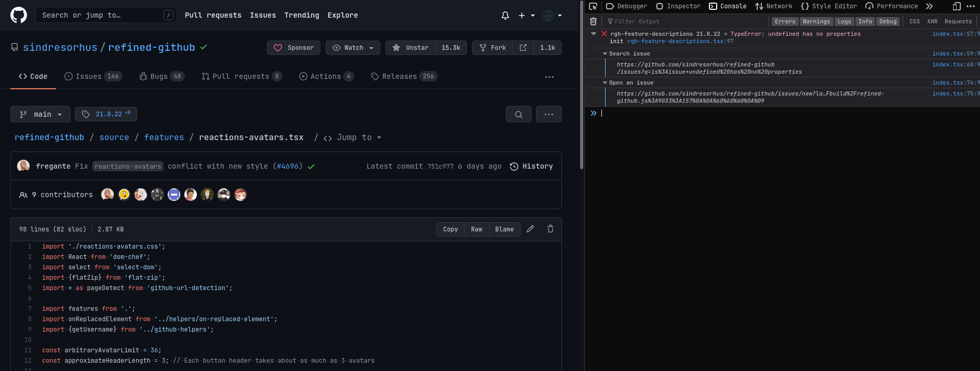980x371 pixels.
Task: Click the 9 contributors label
Action: coord(56,195)
